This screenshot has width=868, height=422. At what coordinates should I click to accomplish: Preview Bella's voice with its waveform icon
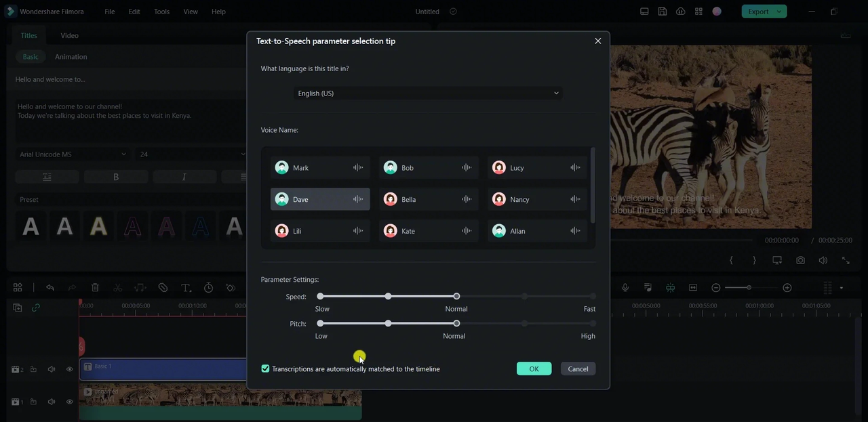(467, 199)
